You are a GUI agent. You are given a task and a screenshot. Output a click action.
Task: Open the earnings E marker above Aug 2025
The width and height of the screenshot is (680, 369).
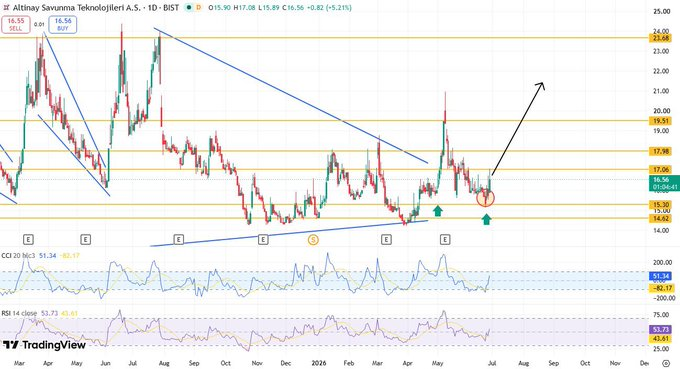(179, 239)
